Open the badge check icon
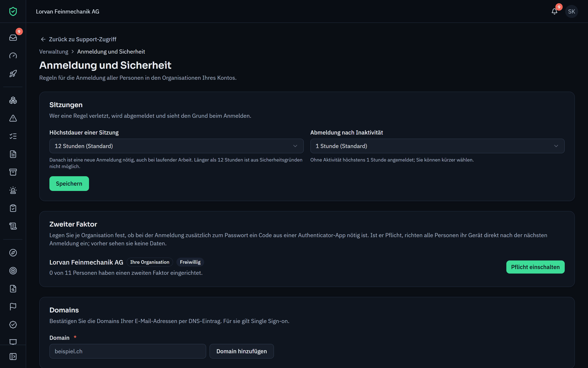 tap(13, 325)
